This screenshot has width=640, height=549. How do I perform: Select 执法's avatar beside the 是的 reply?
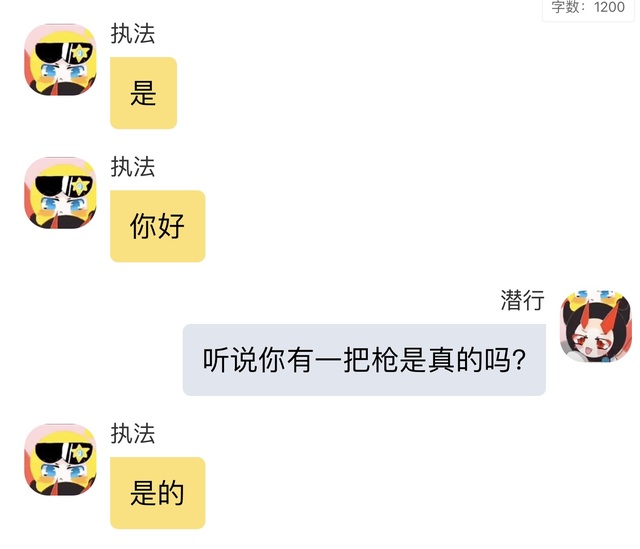click(x=60, y=460)
